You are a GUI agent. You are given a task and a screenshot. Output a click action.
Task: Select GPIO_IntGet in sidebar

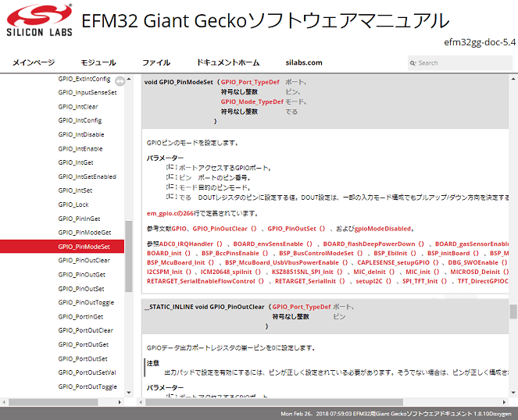click(76, 162)
